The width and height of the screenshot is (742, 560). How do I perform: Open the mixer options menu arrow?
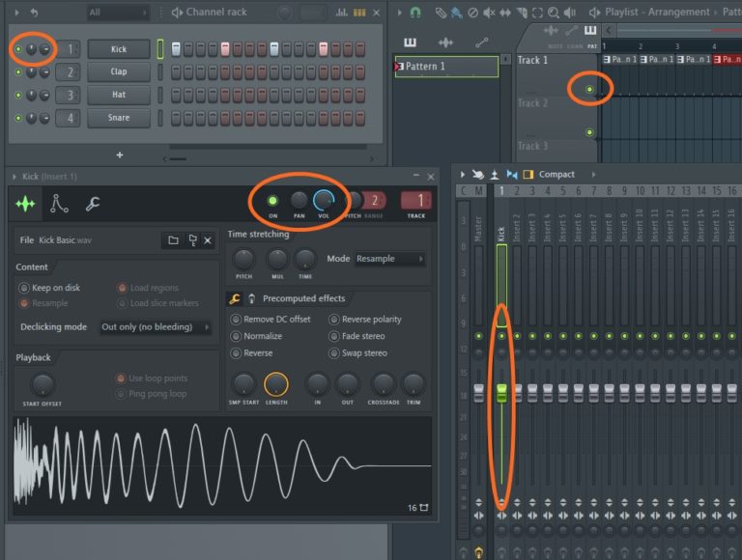click(463, 175)
